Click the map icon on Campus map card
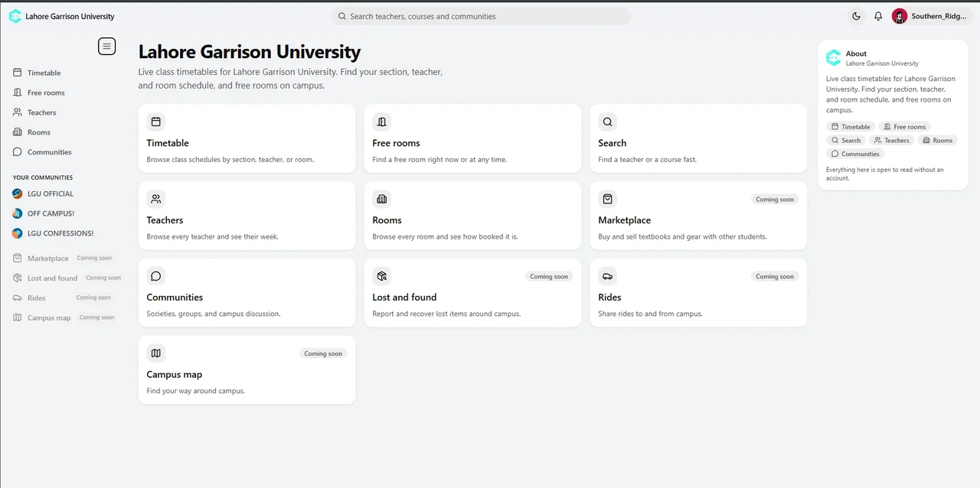 click(156, 353)
